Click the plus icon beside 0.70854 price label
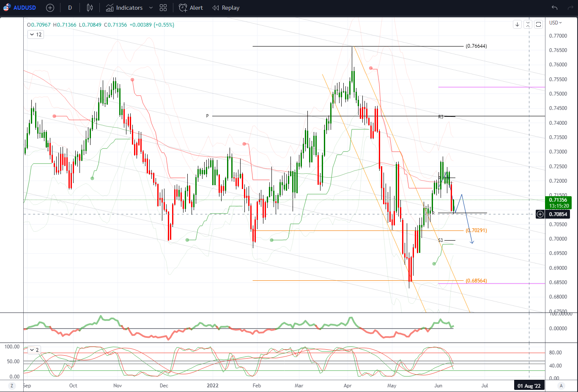Screen dimensions: 578x392 coord(540,214)
